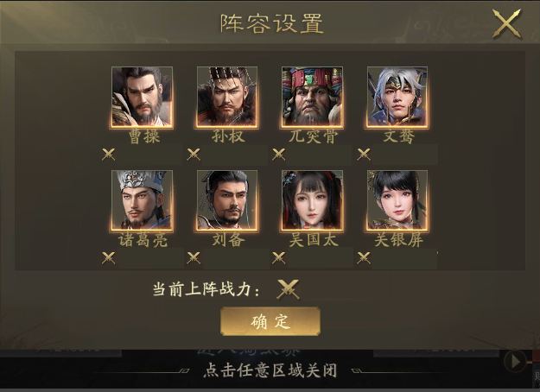Click crossed-swords power icon under 孙权

pos(194,155)
